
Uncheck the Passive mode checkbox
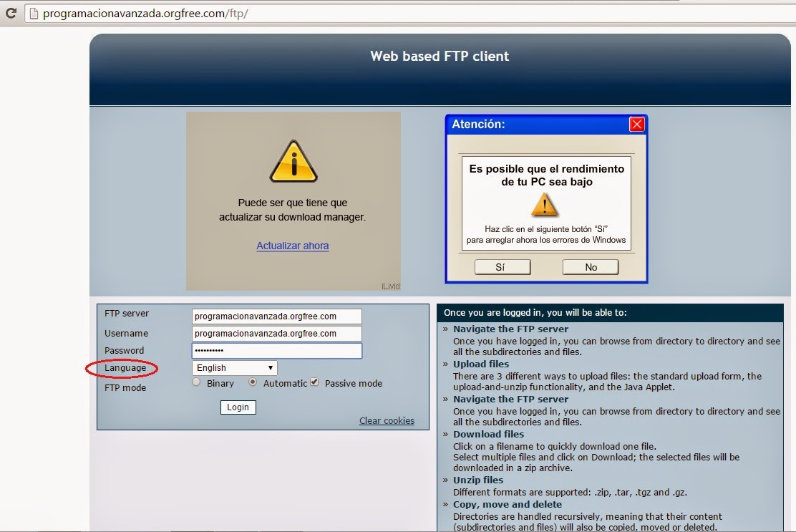click(314, 382)
